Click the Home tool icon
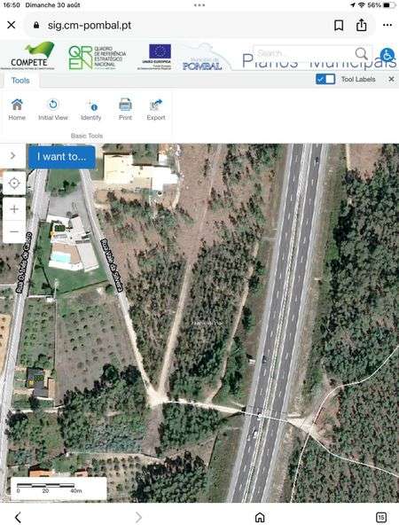The image size is (399, 532). 17,109
